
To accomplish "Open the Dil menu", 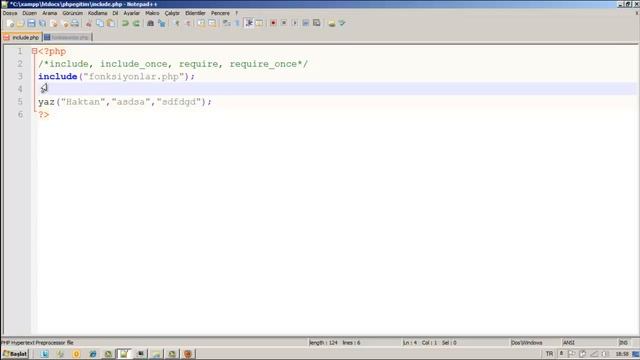I will tap(115, 13).
